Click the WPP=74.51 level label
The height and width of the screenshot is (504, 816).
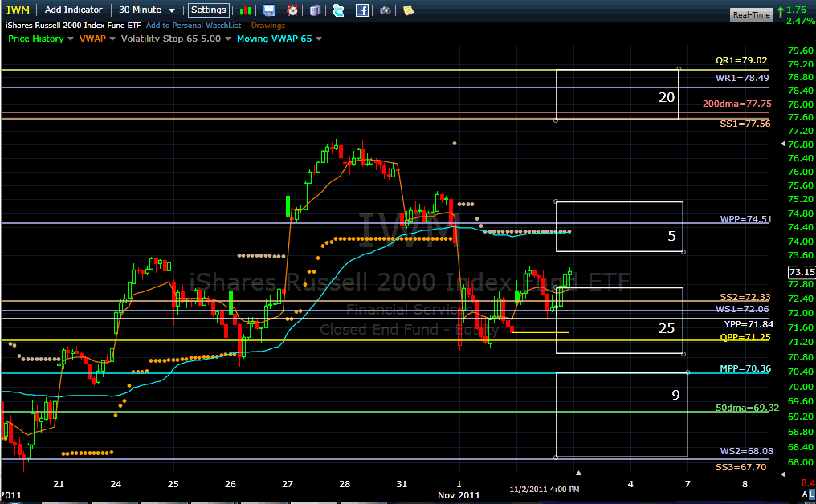pos(746,219)
